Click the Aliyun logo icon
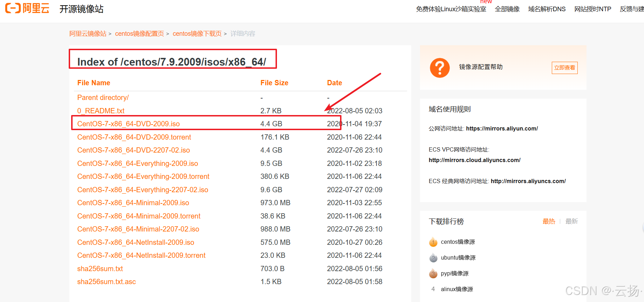This screenshot has height=302, width=644. pos(27,8)
